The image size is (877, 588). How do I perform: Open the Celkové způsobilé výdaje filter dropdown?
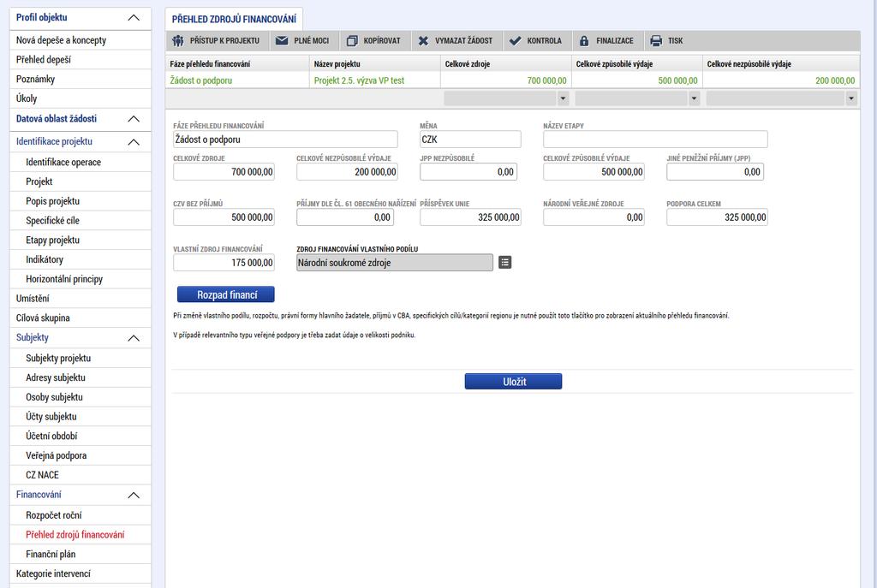tap(694, 98)
